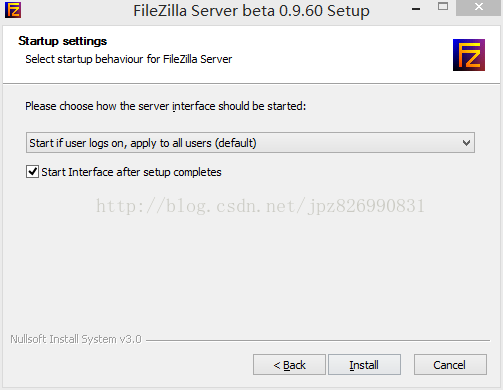Screen dimensions: 503x390
Task: Click the 'Startup settings' heading
Action: [x=63, y=41]
